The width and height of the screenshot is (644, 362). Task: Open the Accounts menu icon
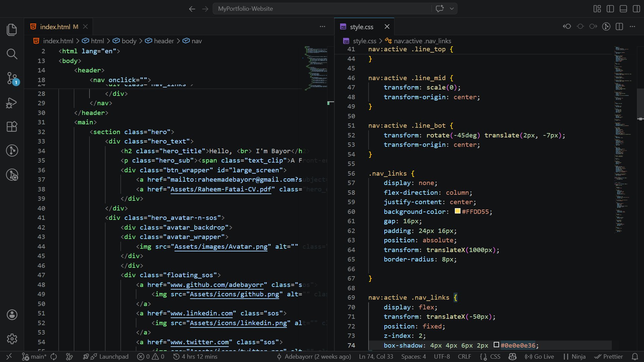pos(12,314)
